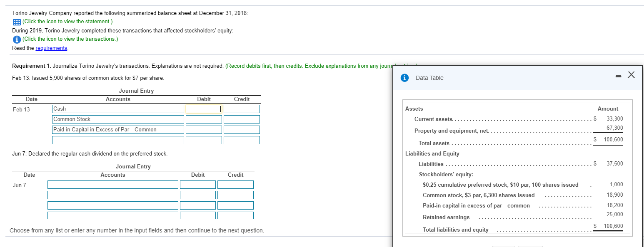Open the fourth account field for Jun 7

click(113, 215)
